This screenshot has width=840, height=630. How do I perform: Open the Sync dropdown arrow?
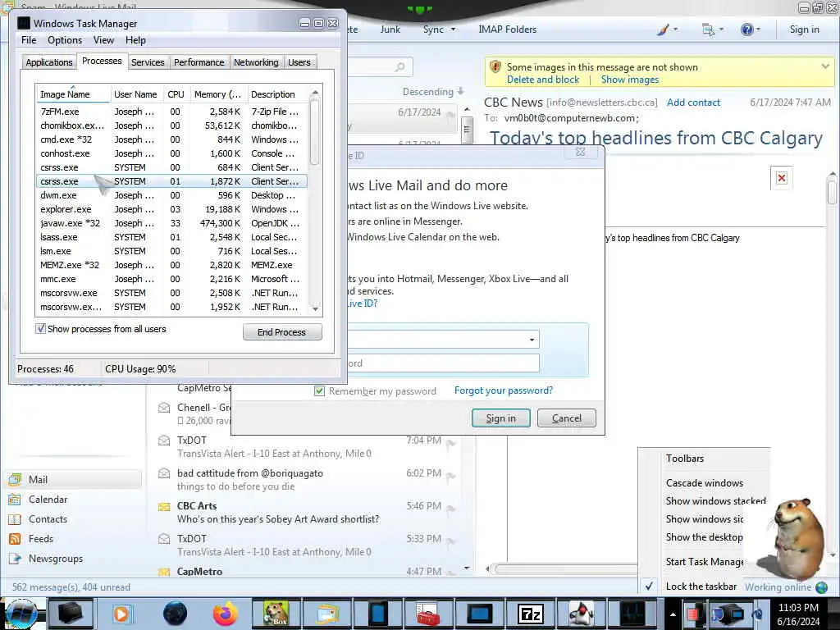pyautogui.click(x=453, y=30)
